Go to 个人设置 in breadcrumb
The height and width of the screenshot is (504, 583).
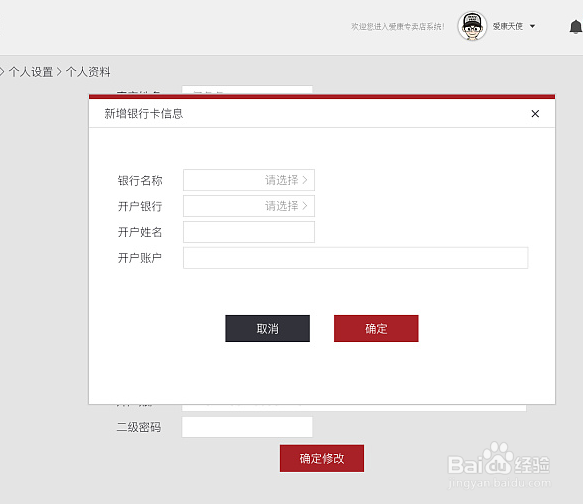coord(31,72)
